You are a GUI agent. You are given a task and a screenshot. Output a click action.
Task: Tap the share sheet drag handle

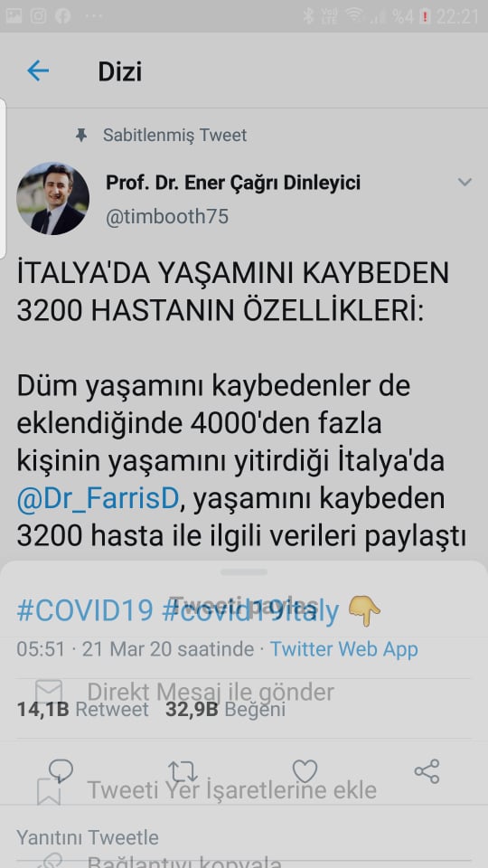[243, 571]
